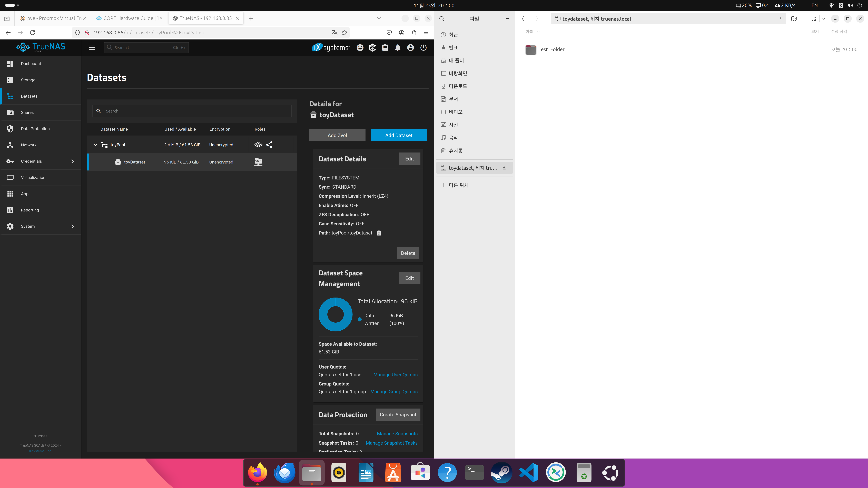Open the TrueCommand status icon
Viewport: 868px width, 488px height.
point(372,47)
